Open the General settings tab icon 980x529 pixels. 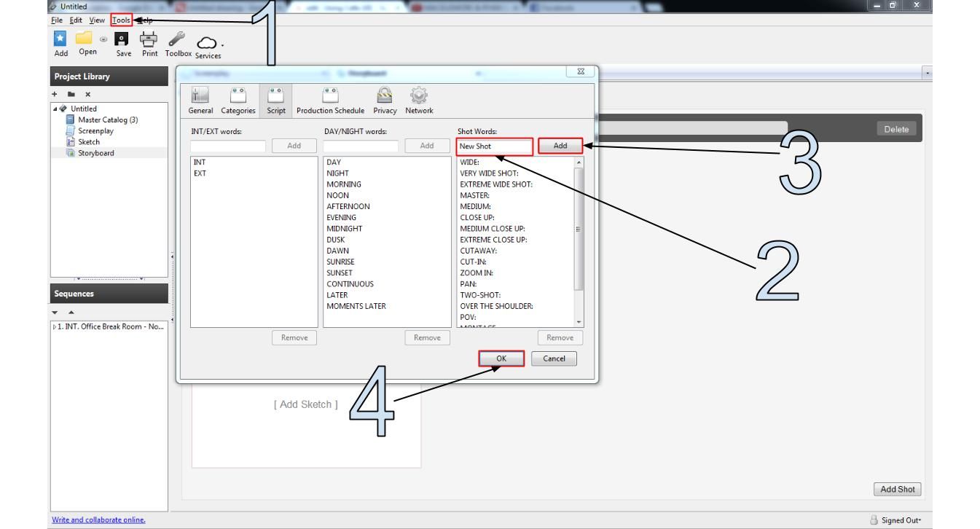(200, 100)
